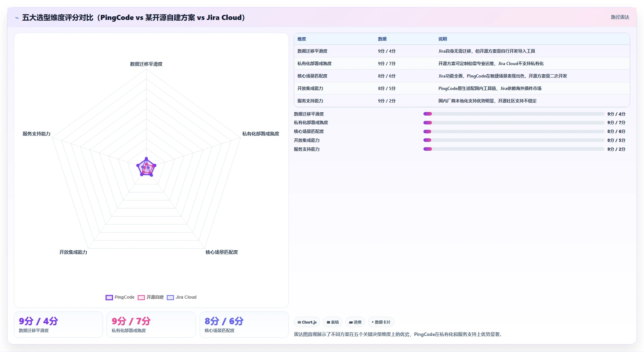Click the 进度 tag chip
Screen dimensions: 644x352
pos(355,322)
